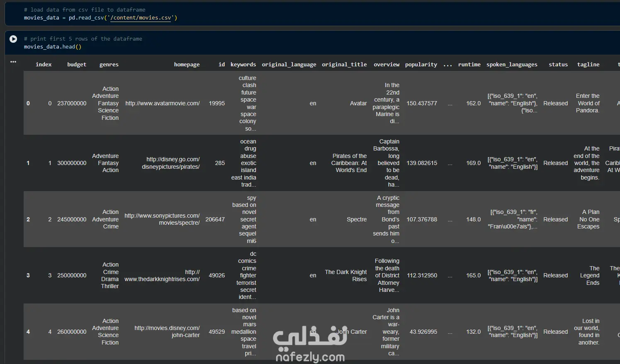Select budget value 250000000
The width and height of the screenshot is (620, 364).
tap(72, 276)
